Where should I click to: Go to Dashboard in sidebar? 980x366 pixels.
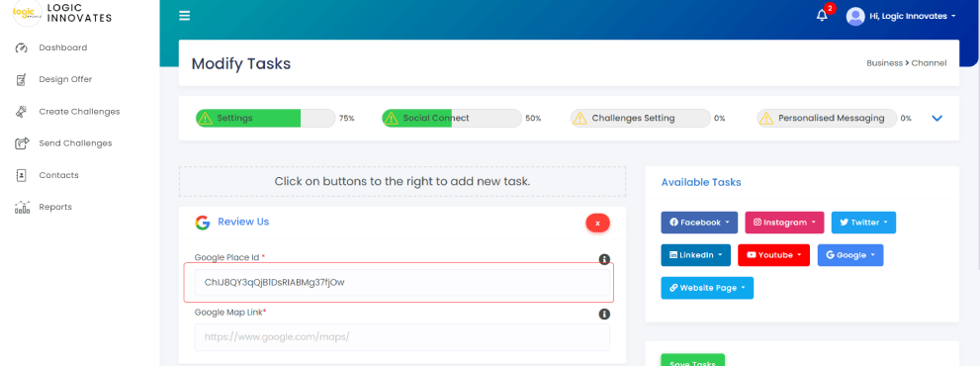(x=63, y=47)
